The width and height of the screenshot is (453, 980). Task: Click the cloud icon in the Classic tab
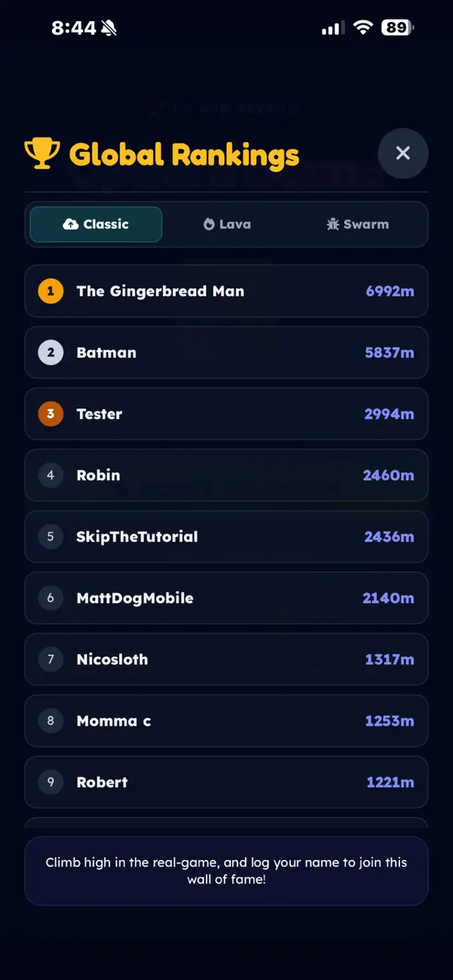pos(71,224)
